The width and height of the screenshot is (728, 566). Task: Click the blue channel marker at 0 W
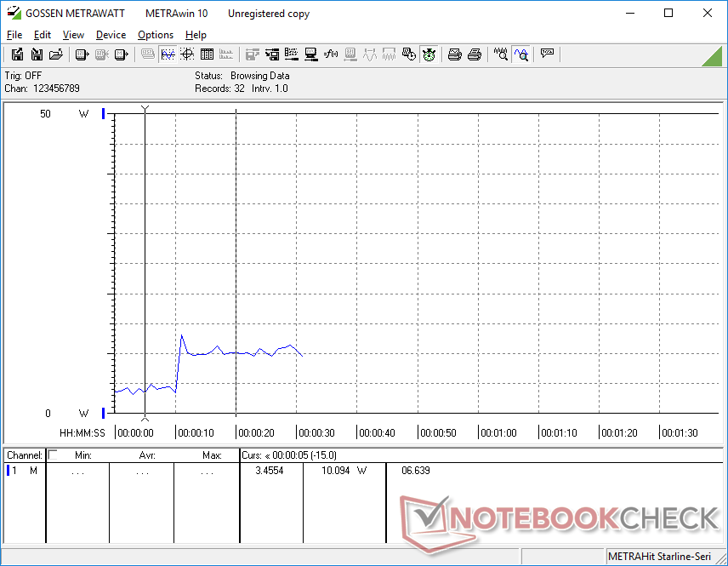pos(104,413)
